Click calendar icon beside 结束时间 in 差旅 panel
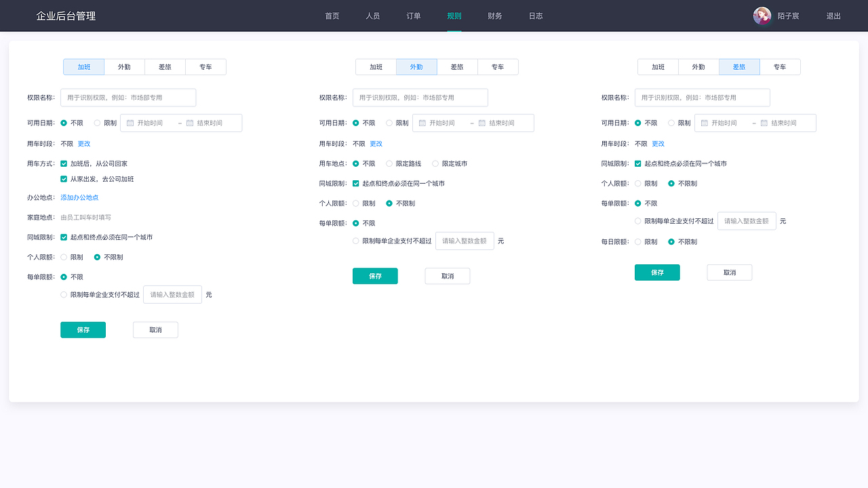Screen dimensions: 868x488 click(x=764, y=123)
